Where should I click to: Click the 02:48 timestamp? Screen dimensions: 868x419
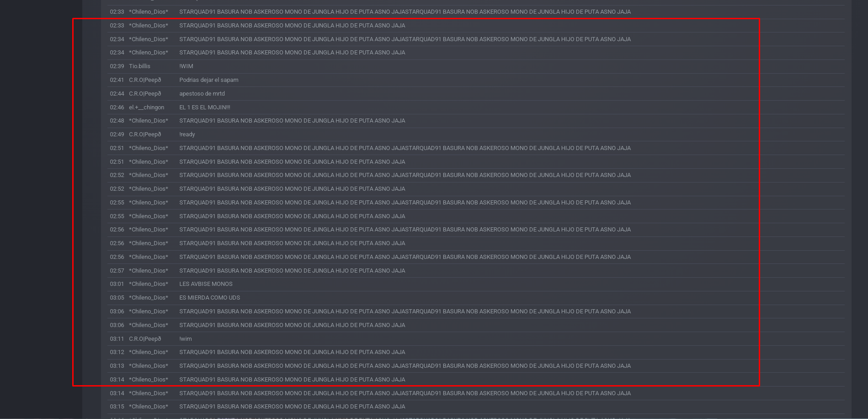pyautogui.click(x=117, y=121)
